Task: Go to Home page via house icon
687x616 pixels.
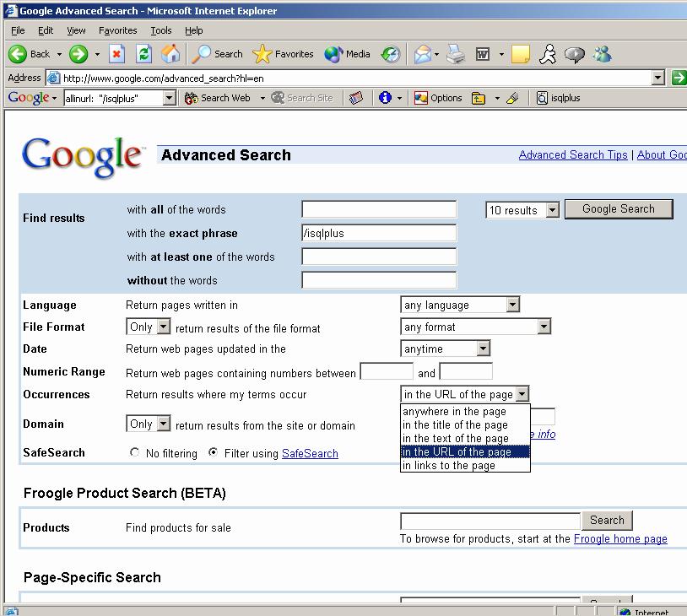Action: 170,54
